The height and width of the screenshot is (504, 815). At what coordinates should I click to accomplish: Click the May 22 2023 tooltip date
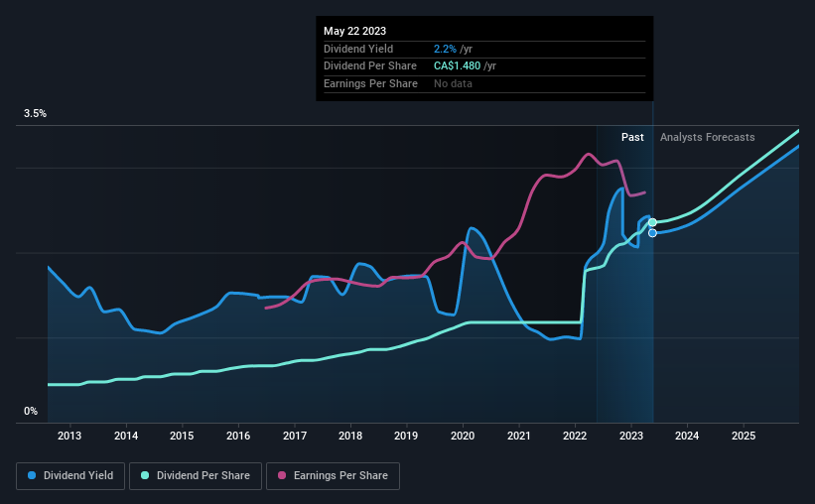[354, 31]
